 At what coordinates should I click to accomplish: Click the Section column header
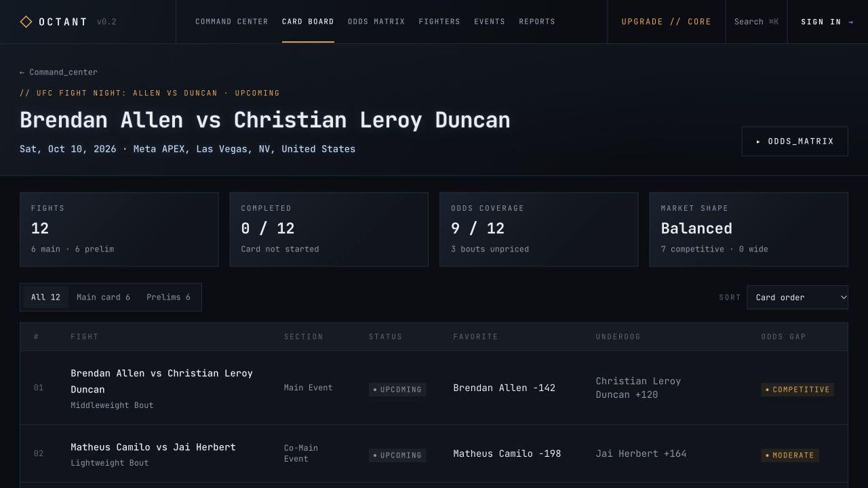click(x=303, y=336)
